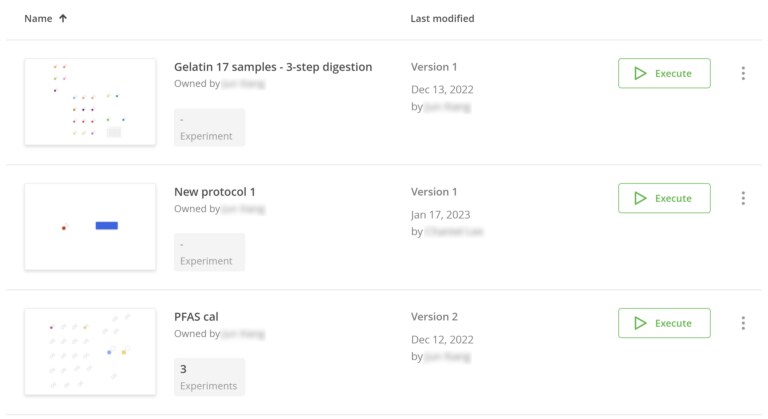The height and width of the screenshot is (419, 768).
Task: Open the New protocol 1 title
Action: (x=215, y=192)
